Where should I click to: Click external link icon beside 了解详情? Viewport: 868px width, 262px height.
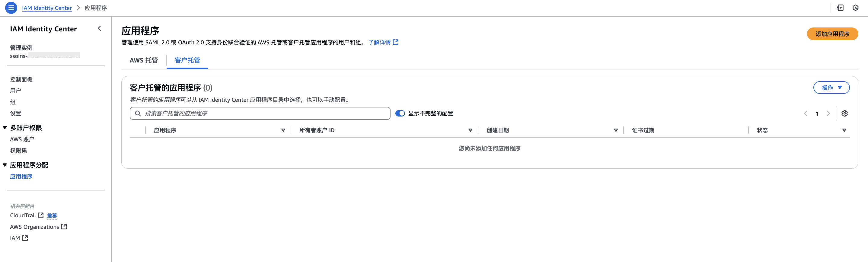pyautogui.click(x=396, y=42)
